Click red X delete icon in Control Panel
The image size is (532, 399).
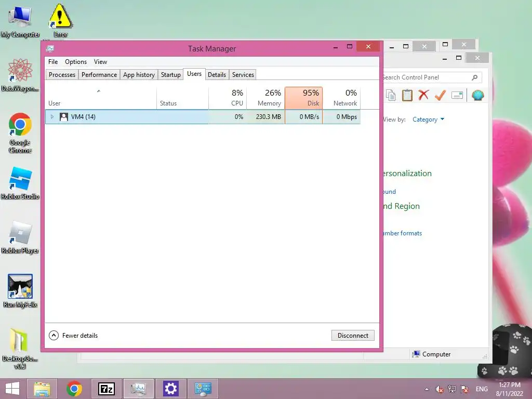tap(423, 96)
